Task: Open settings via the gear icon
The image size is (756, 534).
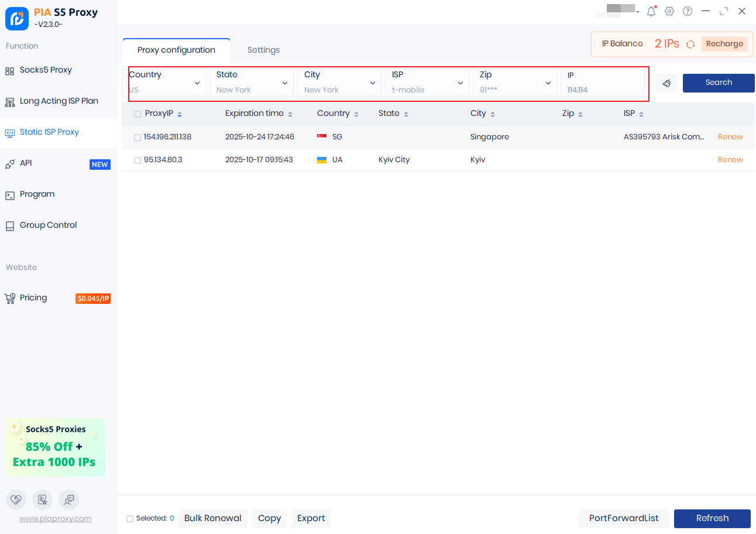Action: point(669,11)
